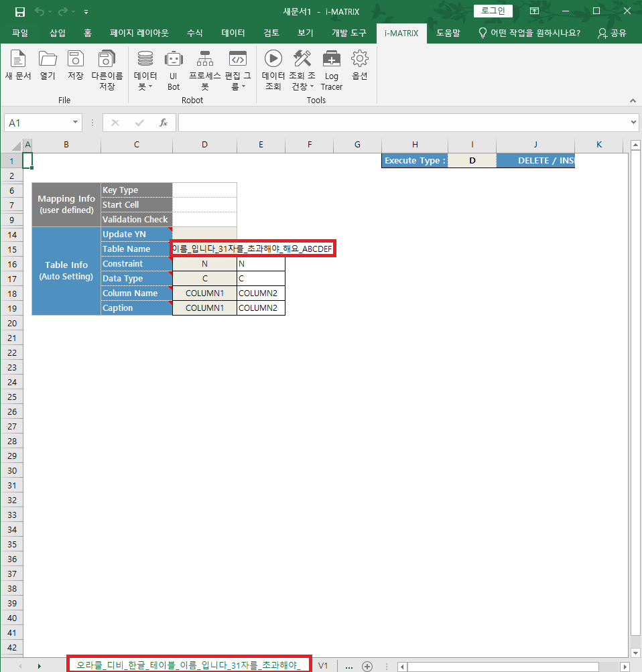Run Data Query (데이터 조회) icon

[273, 70]
